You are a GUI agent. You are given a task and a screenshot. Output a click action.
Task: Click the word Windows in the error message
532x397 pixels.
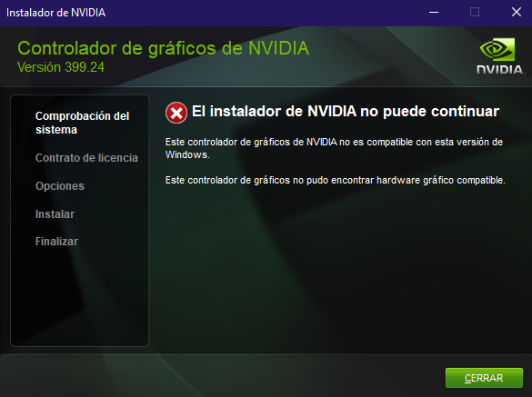coord(187,154)
